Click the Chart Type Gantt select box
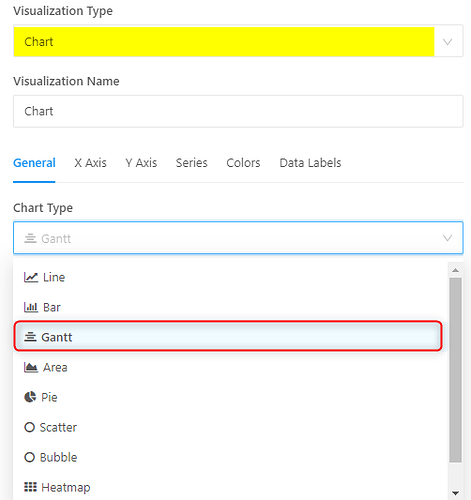471x500 pixels. 238,238
